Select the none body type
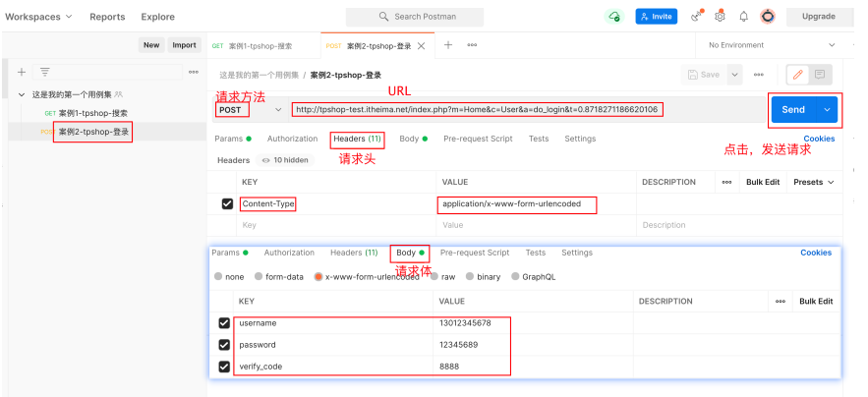This screenshot has width=868, height=397. click(218, 276)
